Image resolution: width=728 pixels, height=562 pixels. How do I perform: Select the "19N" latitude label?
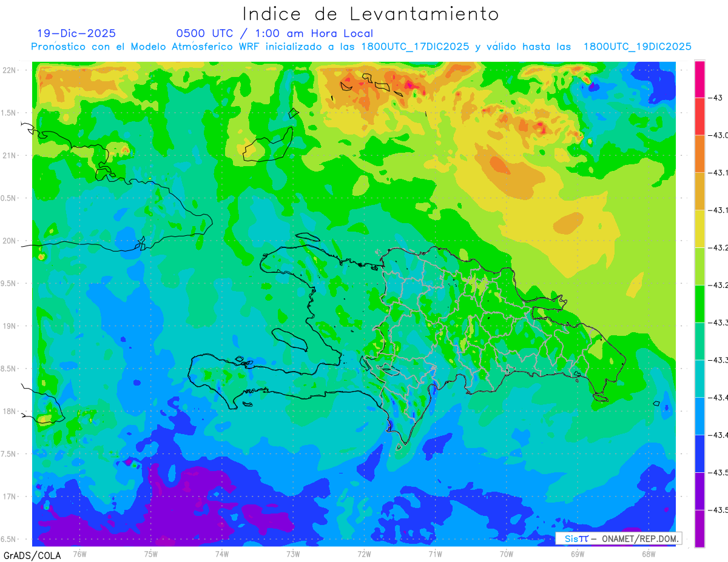(x=10, y=326)
